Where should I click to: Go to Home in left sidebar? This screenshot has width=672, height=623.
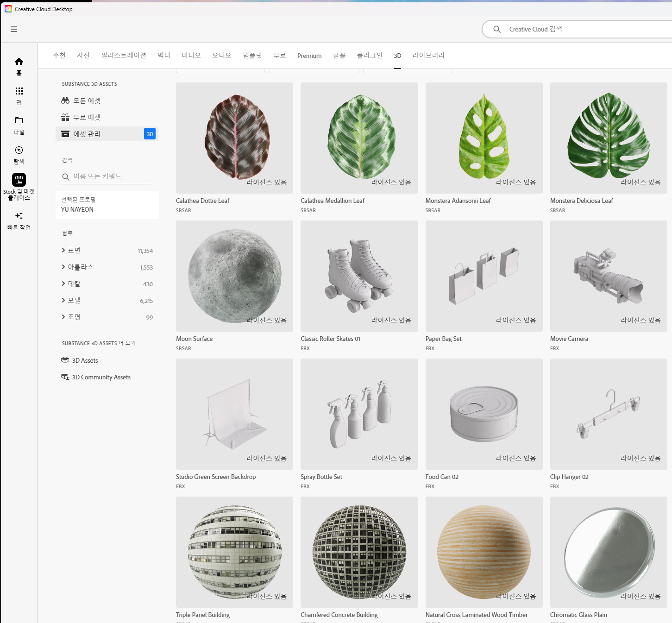click(x=19, y=62)
